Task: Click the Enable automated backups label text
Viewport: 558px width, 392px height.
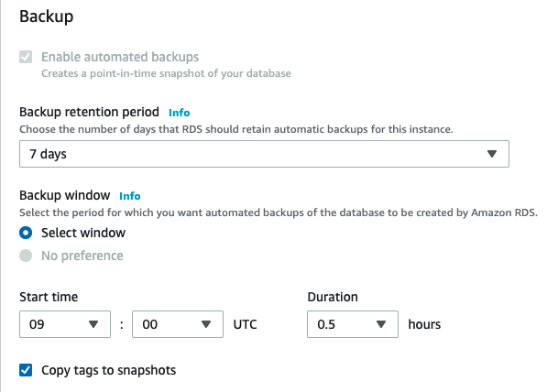Action: point(120,57)
